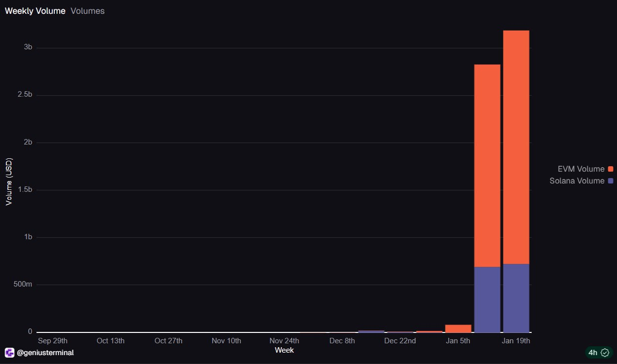Click the purple Solana segment of Jan 12th bar
Screen dimensions: 617x364
click(x=487, y=299)
